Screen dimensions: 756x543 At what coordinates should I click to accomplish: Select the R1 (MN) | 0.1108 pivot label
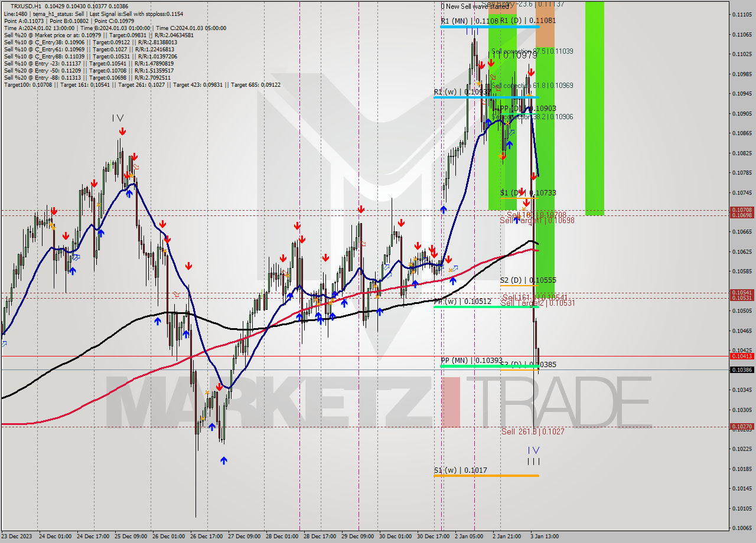pos(470,21)
